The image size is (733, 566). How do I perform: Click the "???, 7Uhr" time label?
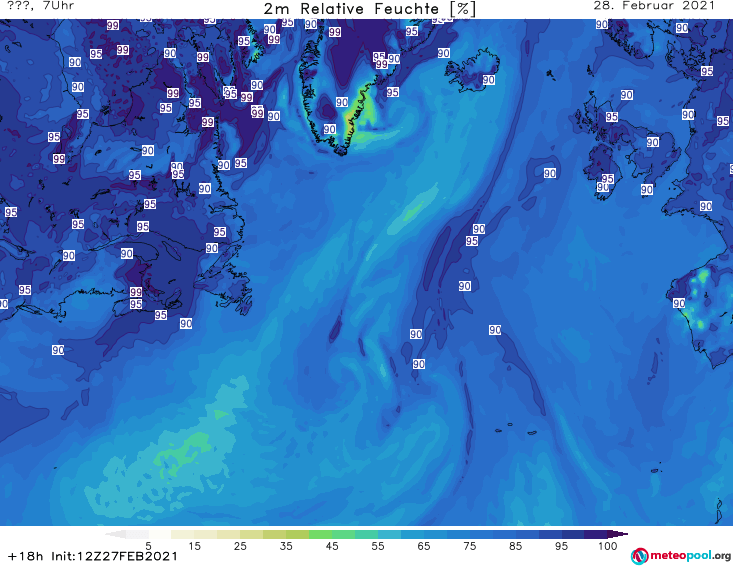41,6
